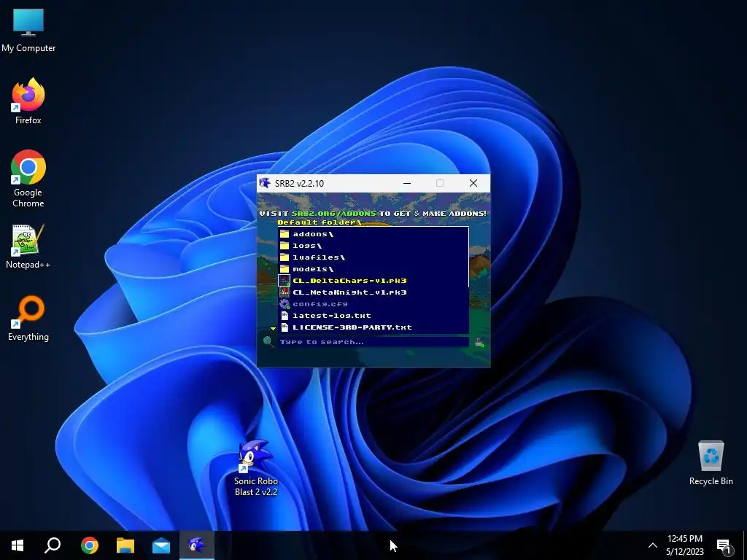Minimize the SRB2 v2.2.10 window
Screen dimensions: 747x560
click(x=407, y=183)
